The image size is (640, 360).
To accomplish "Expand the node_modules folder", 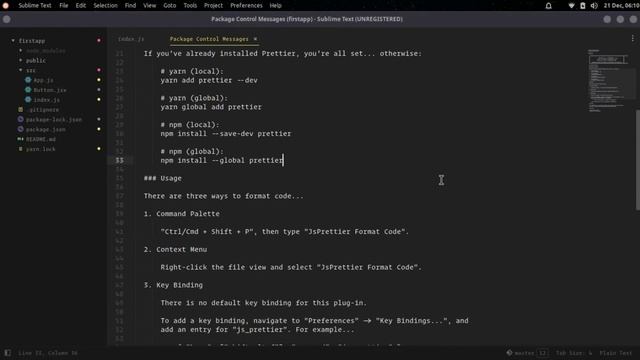I will (20, 51).
